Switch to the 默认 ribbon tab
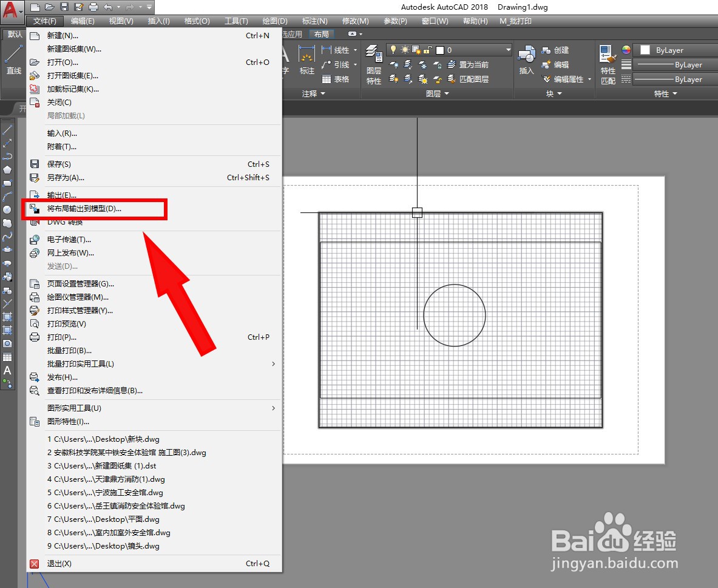This screenshot has height=588, width=718. click(15, 35)
